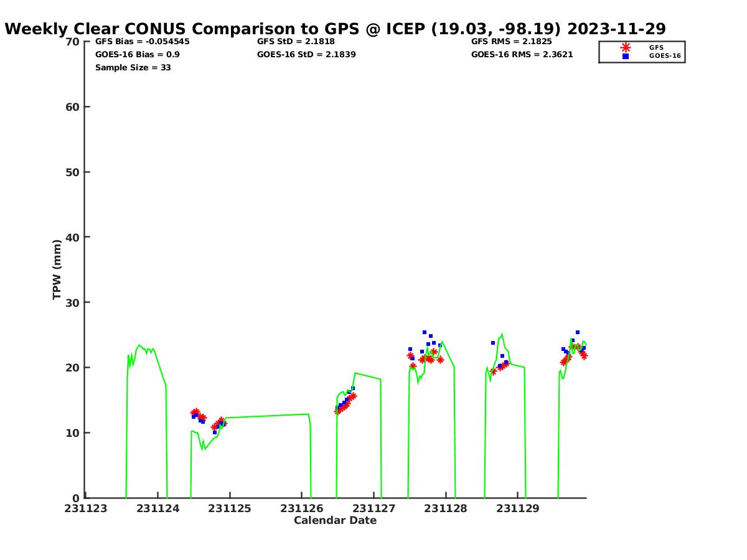The image size is (747, 560).
Task: Click the GOES-16 legend label
Action: 665,56
